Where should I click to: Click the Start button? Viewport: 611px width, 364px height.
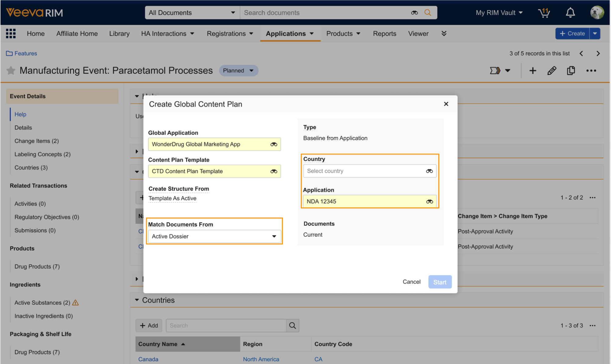click(x=440, y=282)
